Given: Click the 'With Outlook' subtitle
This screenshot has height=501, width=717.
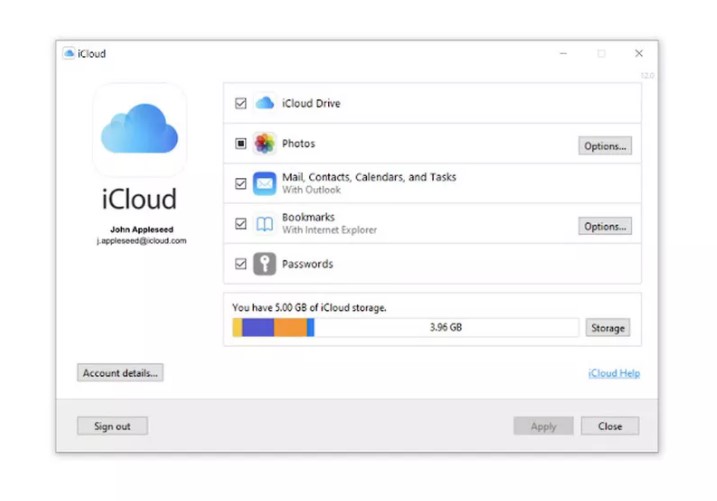Looking at the screenshot, I should (x=311, y=190).
